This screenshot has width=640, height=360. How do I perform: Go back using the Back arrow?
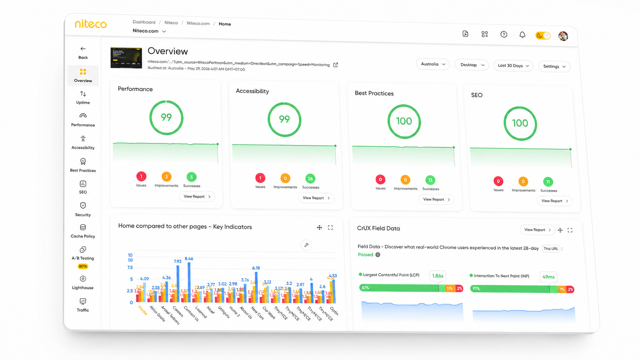pyautogui.click(x=83, y=53)
